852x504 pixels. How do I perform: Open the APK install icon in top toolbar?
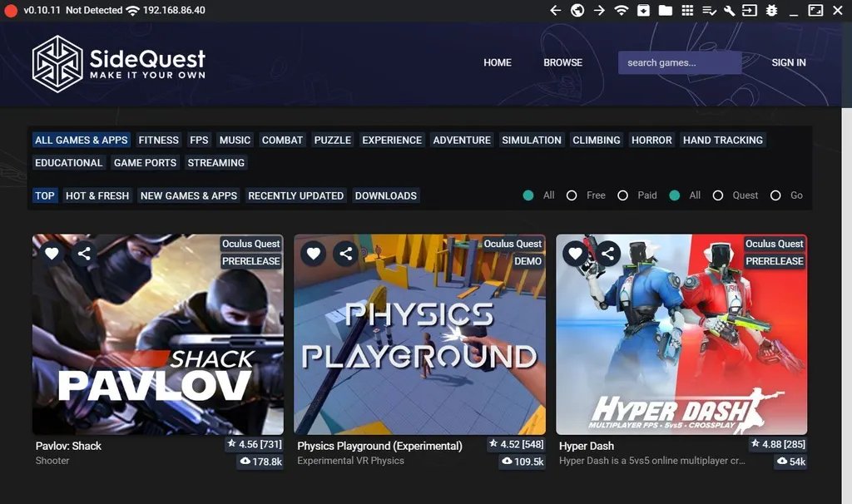click(x=642, y=10)
